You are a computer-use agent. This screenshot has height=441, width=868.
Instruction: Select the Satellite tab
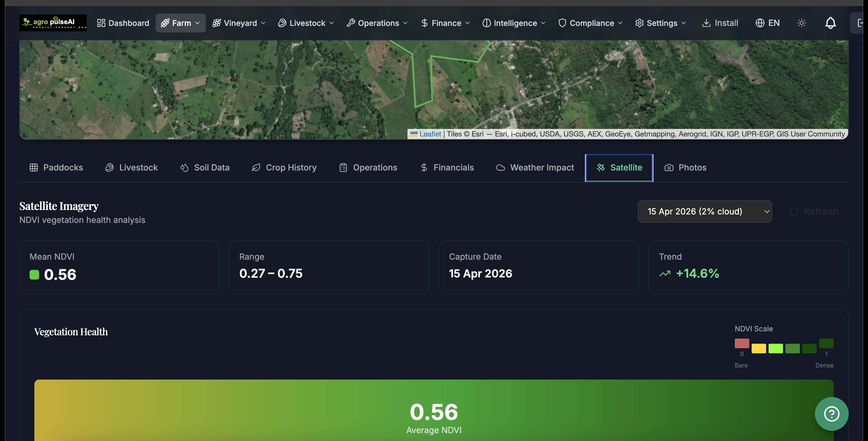pyautogui.click(x=619, y=167)
